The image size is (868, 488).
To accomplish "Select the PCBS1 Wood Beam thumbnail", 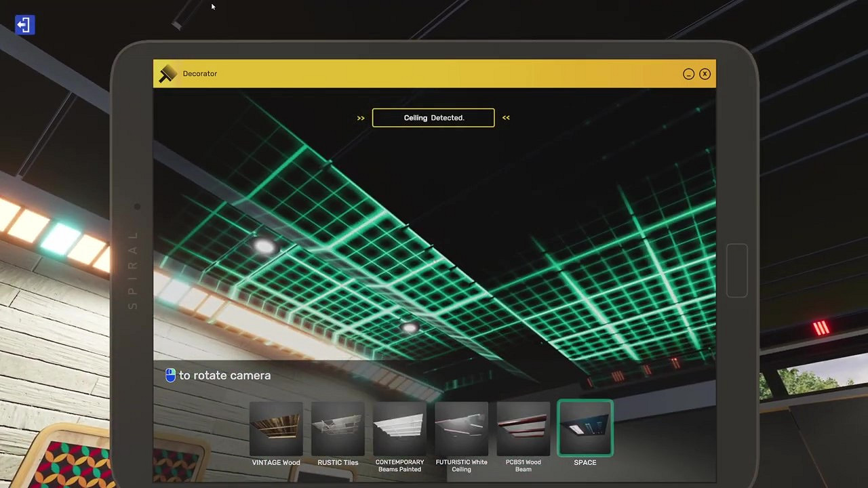I will 523,428.
